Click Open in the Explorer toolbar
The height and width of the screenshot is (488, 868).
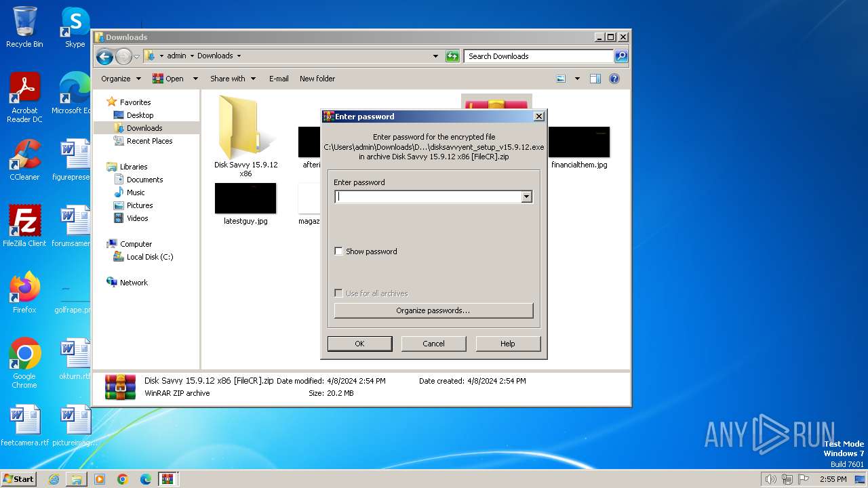168,79
